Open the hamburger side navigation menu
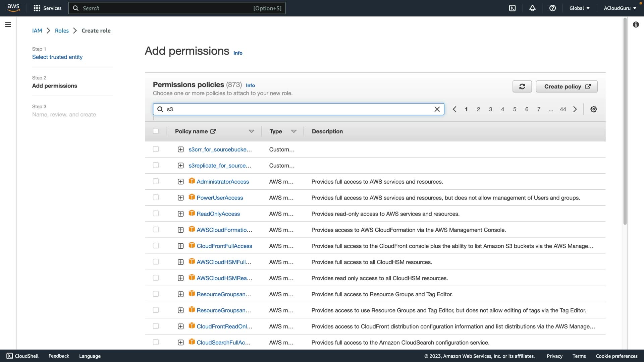The image size is (644, 362). point(8,24)
